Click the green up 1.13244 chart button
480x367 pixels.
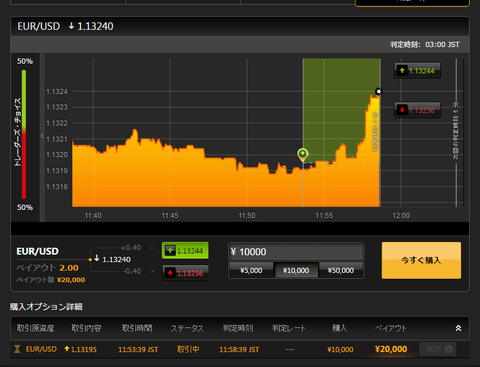tap(417, 71)
